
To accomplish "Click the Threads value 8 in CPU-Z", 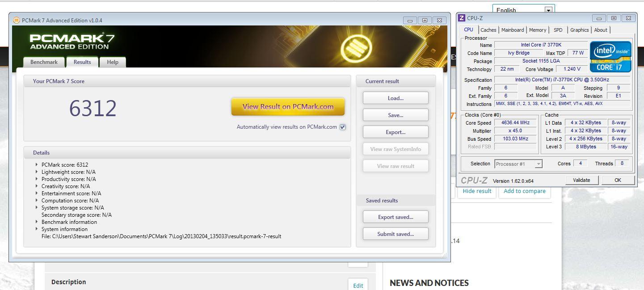I will click(622, 163).
